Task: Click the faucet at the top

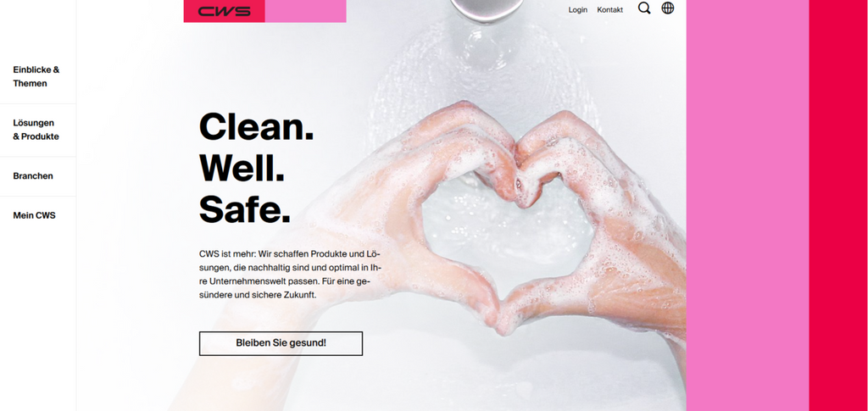Action: point(486,10)
